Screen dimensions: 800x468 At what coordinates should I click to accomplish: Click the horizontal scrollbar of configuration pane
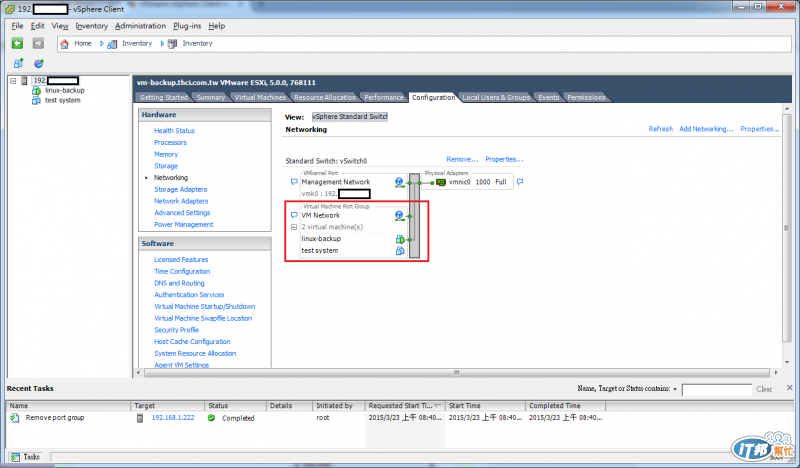point(457,373)
